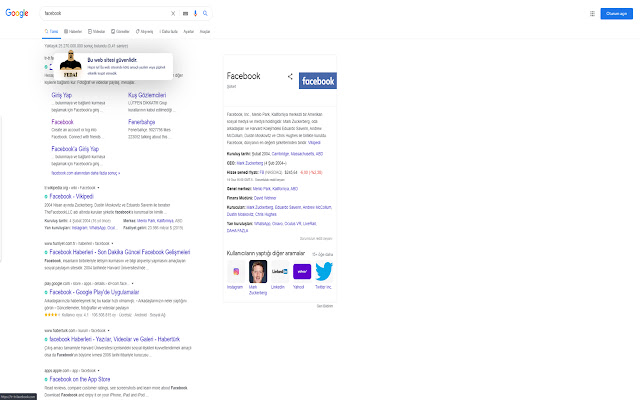
Task: Click Geri Bildirim below knowledge panel
Action: point(325,306)
